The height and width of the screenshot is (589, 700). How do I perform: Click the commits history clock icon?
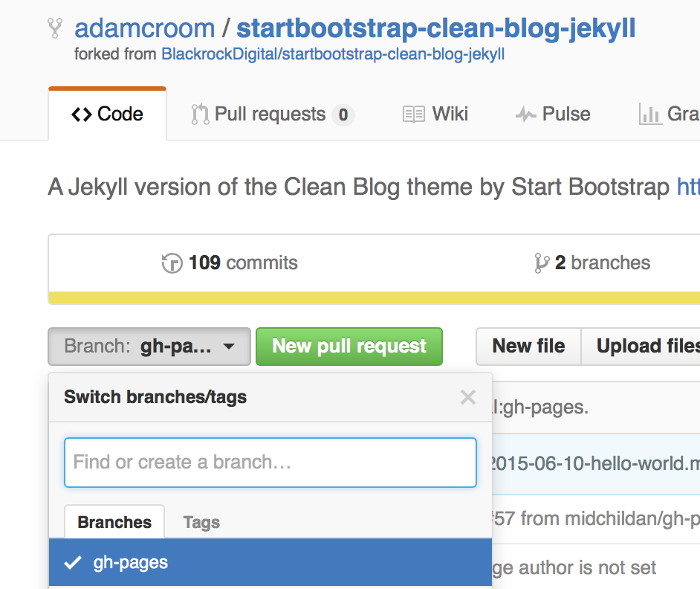coord(172,263)
